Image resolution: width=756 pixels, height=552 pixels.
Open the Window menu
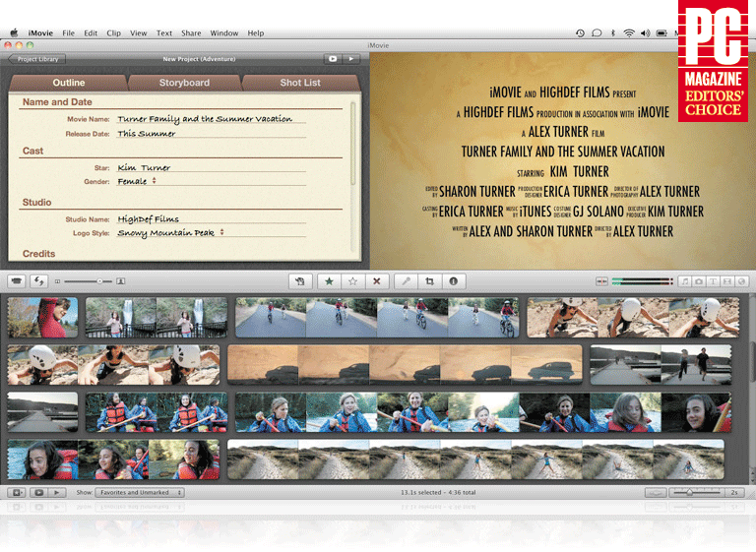pyautogui.click(x=224, y=33)
